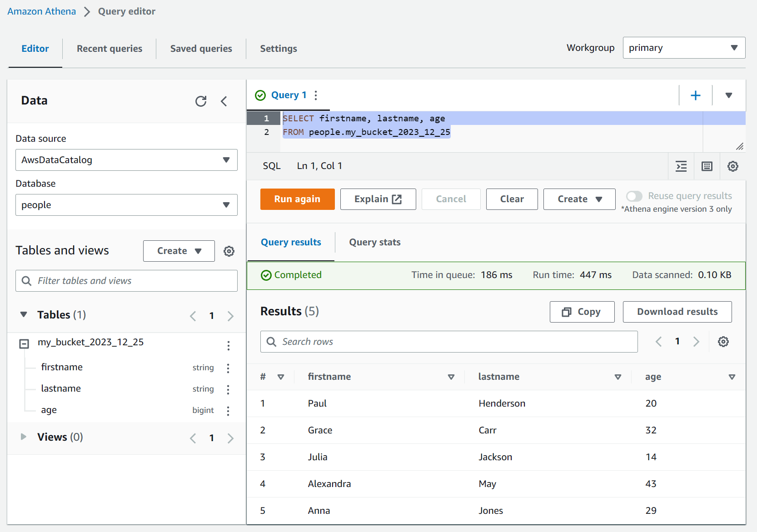The width and height of the screenshot is (757, 532).
Task: Open Tables and views settings gear
Action: pos(229,251)
